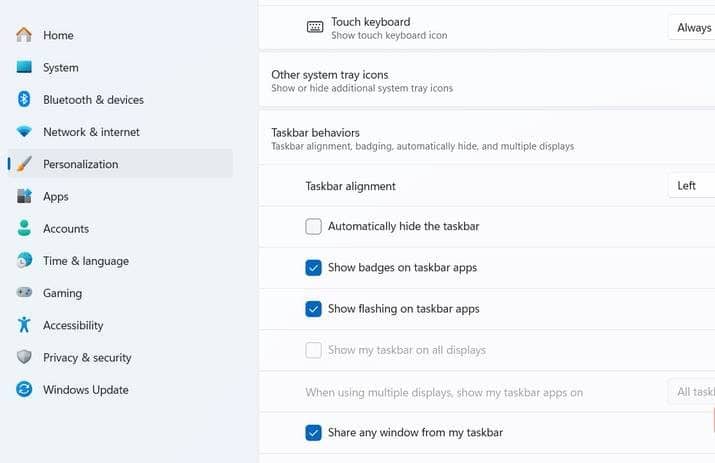
Task: Click the Windows Update sync icon
Action: (x=24, y=389)
